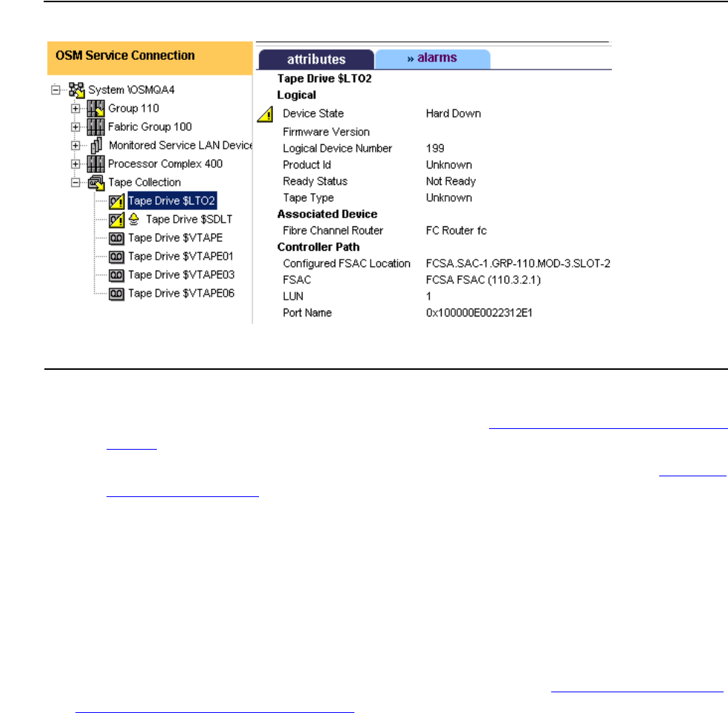Click the FCSA FSAC (110.3.2.1) value
728x713 pixels.
(x=483, y=280)
